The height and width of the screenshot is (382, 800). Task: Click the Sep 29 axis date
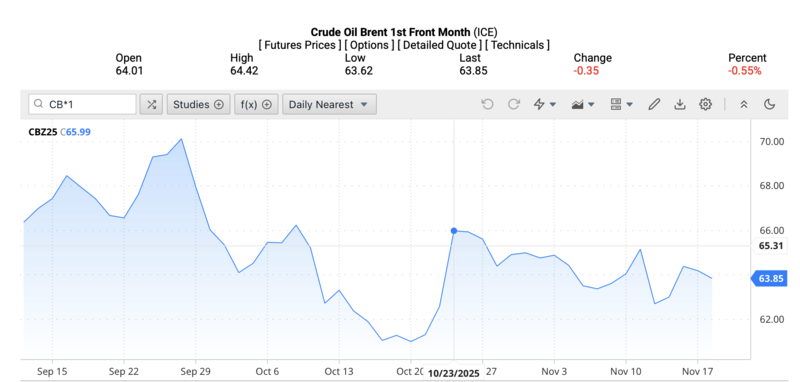(196, 371)
